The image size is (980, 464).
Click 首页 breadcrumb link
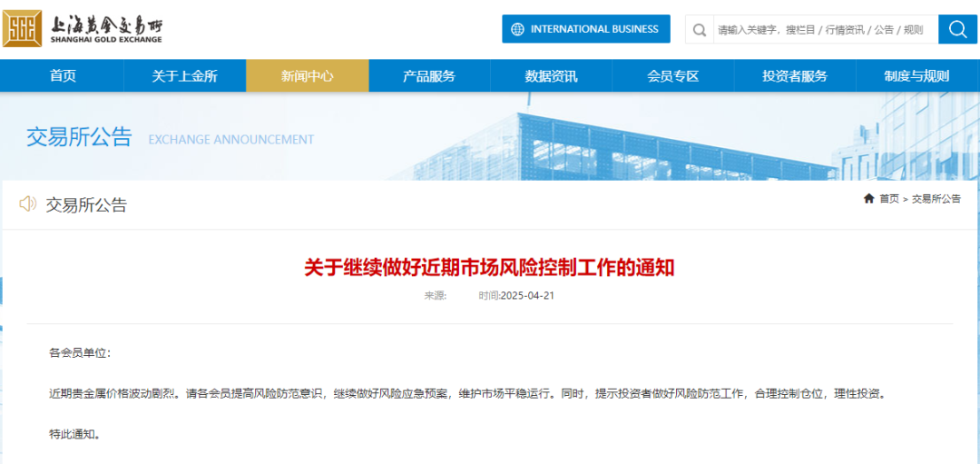click(x=889, y=199)
